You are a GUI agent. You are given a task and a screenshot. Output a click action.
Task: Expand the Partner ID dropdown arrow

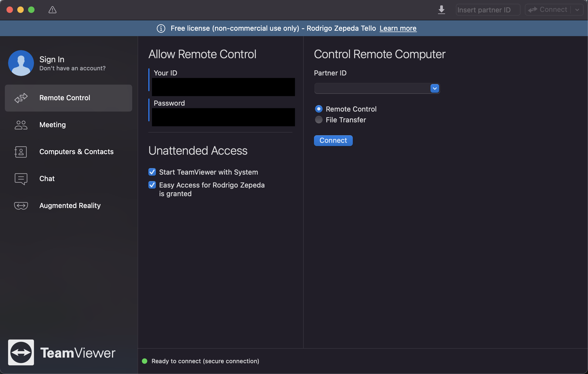(435, 88)
